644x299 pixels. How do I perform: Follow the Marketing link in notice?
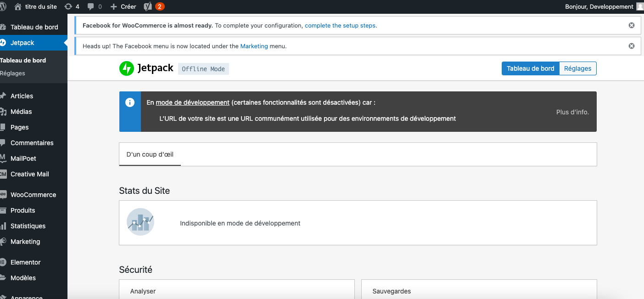pos(254,46)
